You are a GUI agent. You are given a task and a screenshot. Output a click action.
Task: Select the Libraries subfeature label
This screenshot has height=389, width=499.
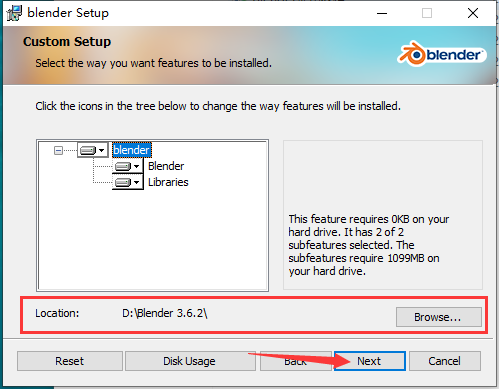tap(168, 182)
